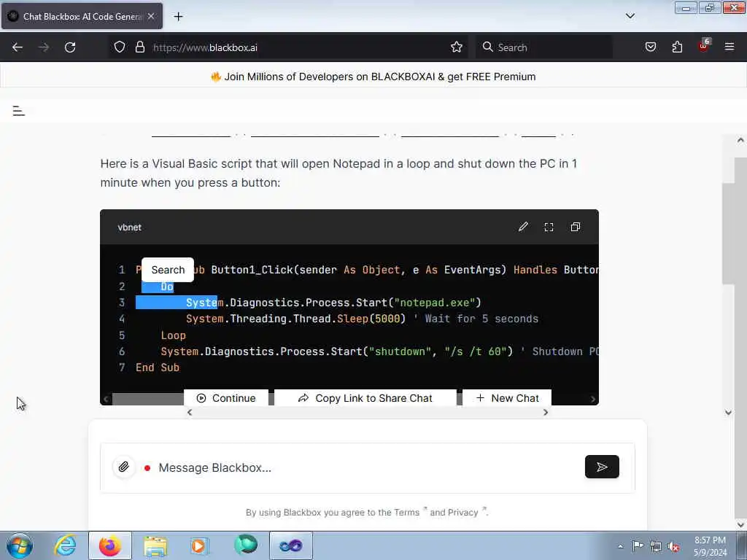Open Action Center flag icon
The height and width of the screenshot is (560, 747).
[x=638, y=546]
